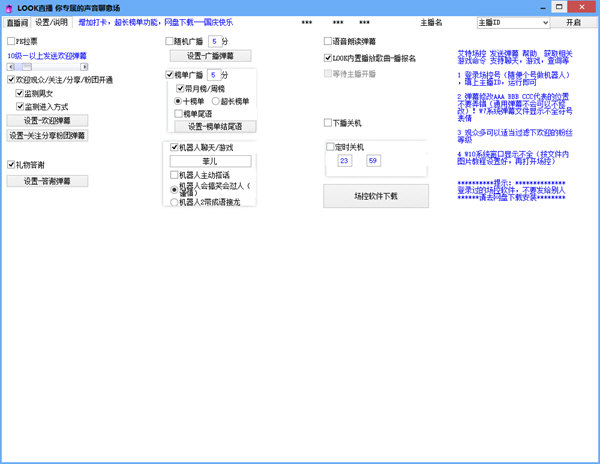Maximize the LOOK直播 window
This screenshot has width=600, height=464.
[559, 7]
